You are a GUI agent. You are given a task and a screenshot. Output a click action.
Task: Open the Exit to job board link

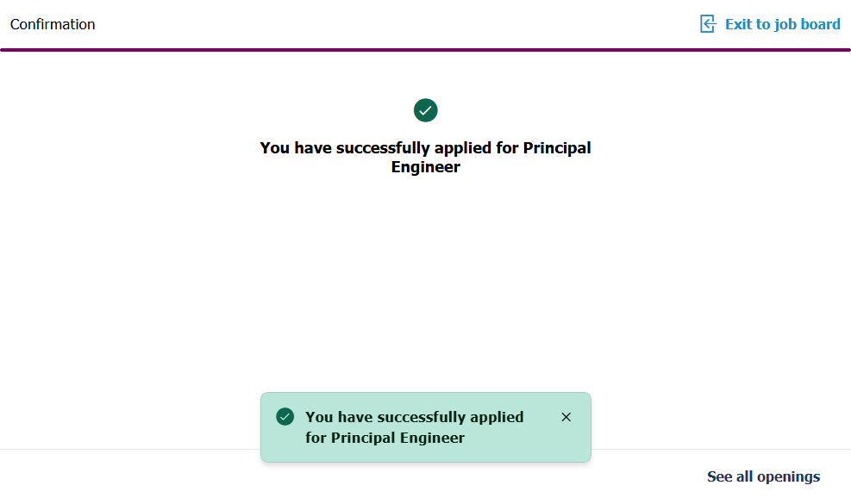coord(782,24)
